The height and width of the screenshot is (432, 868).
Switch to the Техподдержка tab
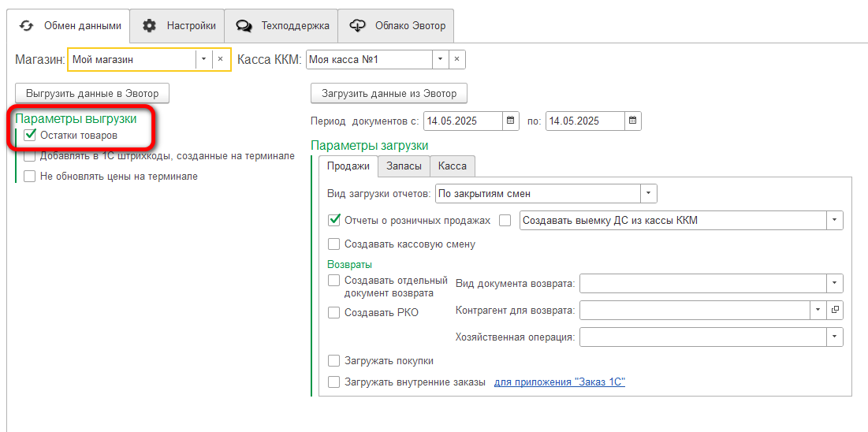281,25
